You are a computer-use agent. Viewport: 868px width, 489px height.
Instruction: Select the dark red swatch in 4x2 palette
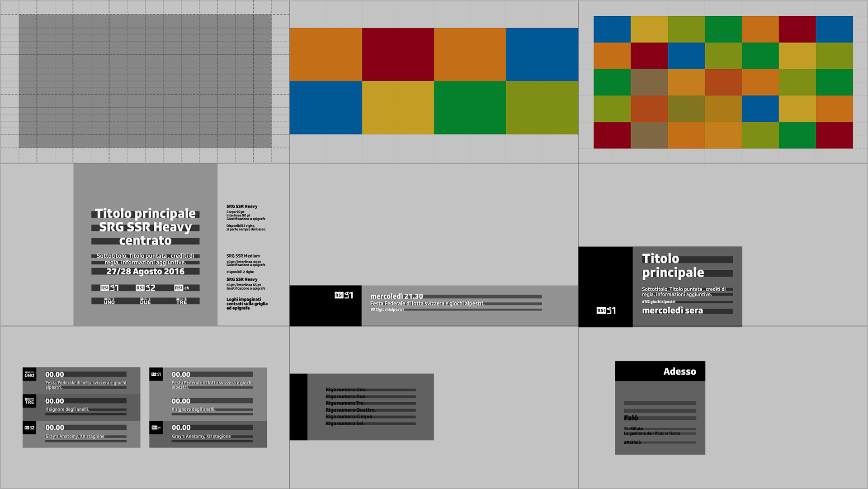pos(398,55)
